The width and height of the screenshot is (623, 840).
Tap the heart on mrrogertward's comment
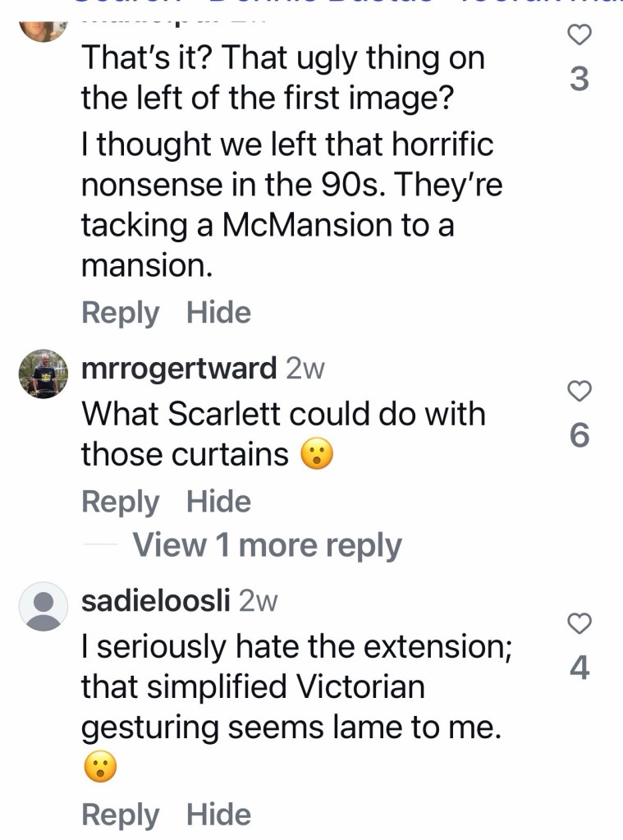tap(579, 392)
